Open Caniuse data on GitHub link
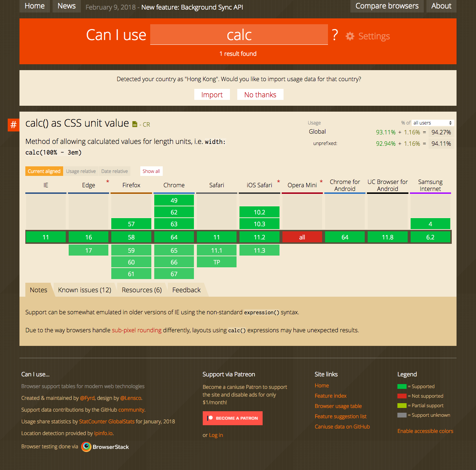This screenshot has width=476, height=470. (x=342, y=427)
